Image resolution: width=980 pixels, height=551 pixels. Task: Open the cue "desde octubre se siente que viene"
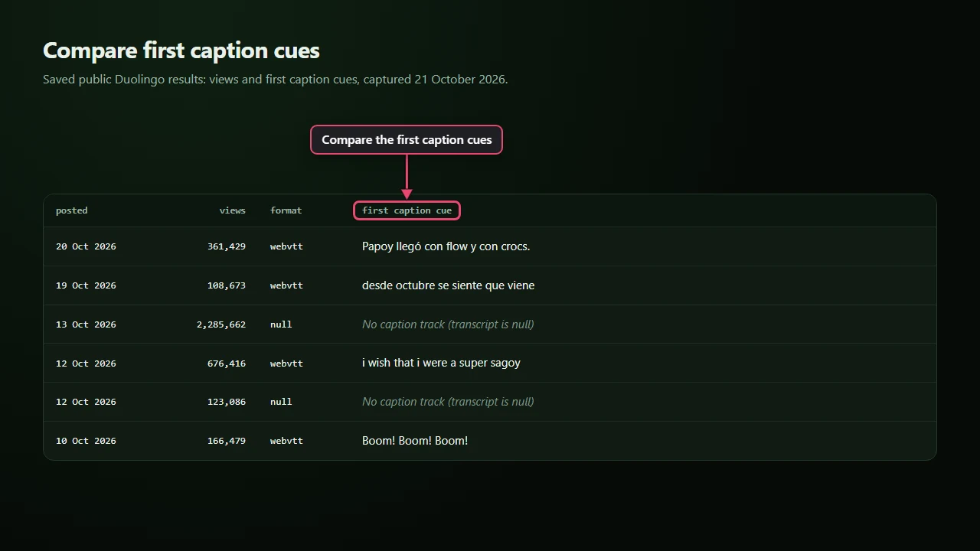pos(449,285)
